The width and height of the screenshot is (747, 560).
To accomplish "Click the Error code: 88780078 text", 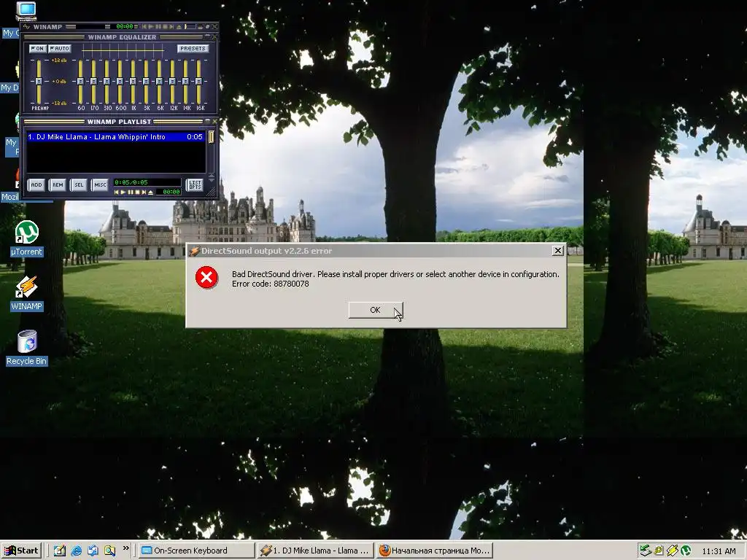I will 270,284.
